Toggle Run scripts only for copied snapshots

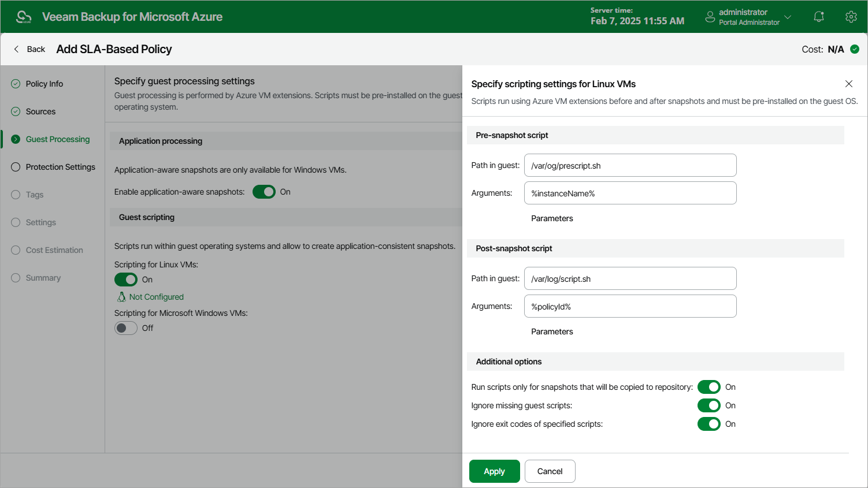(709, 387)
